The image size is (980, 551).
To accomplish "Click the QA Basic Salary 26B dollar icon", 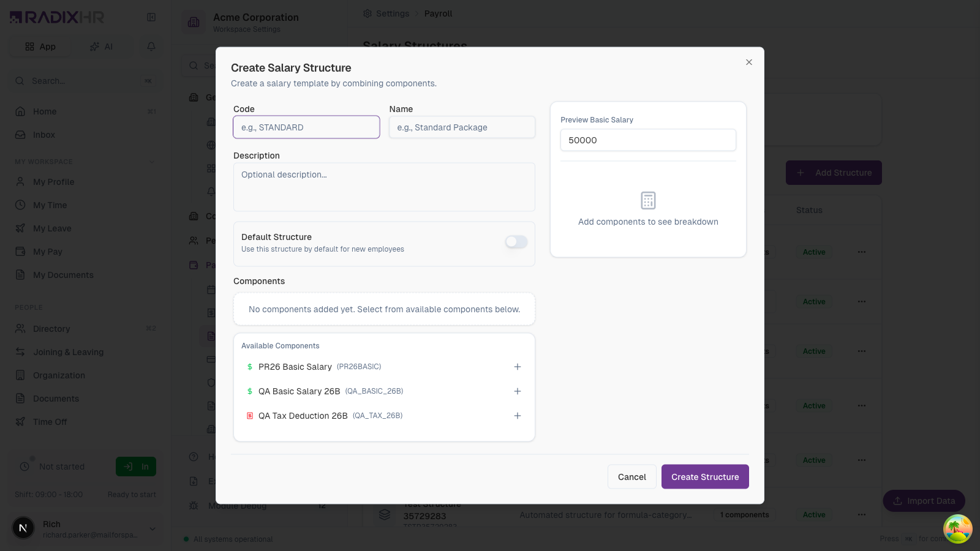I will pyautogui.click(x=250, y=391).
